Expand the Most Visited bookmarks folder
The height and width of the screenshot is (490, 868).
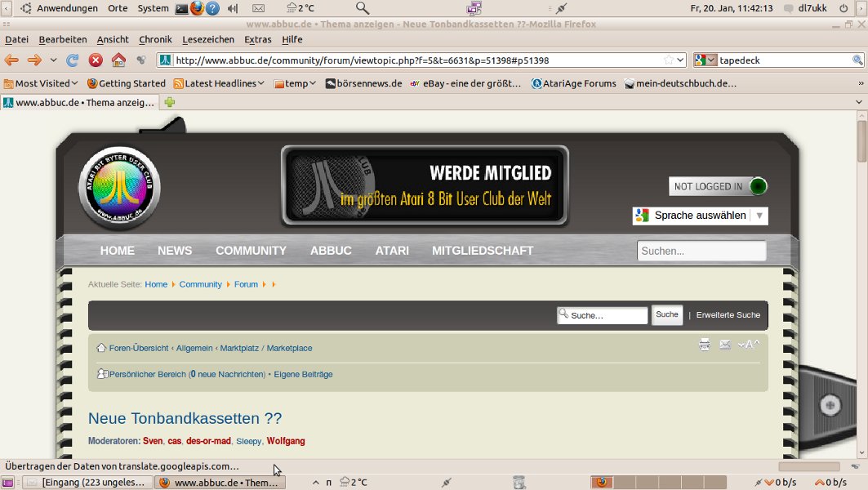(x=40, y=83)
